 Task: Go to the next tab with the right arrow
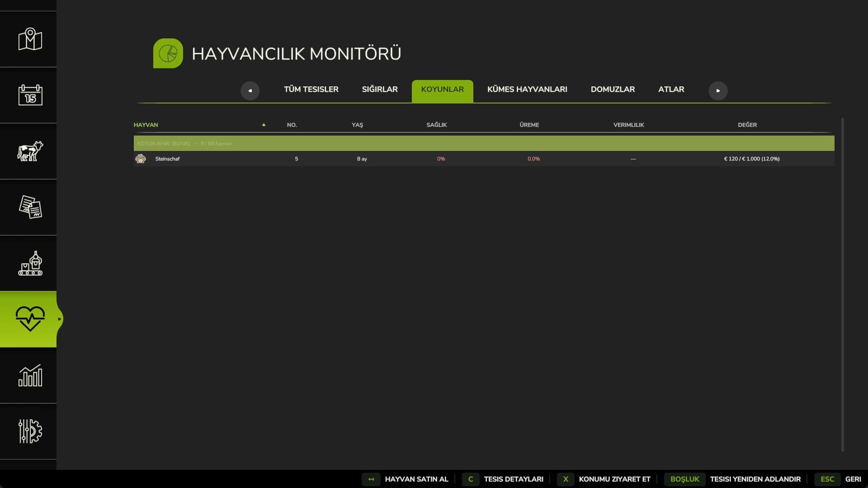[x=718, y=90]
